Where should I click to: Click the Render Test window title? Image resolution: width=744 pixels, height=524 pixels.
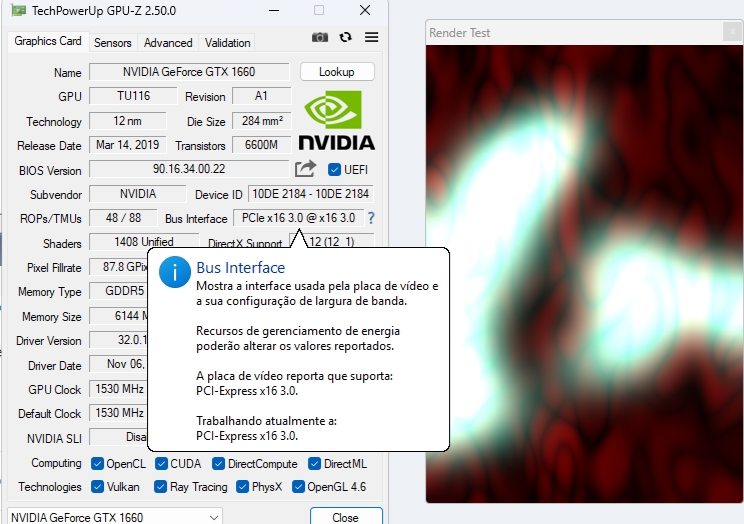click(459, 33)
